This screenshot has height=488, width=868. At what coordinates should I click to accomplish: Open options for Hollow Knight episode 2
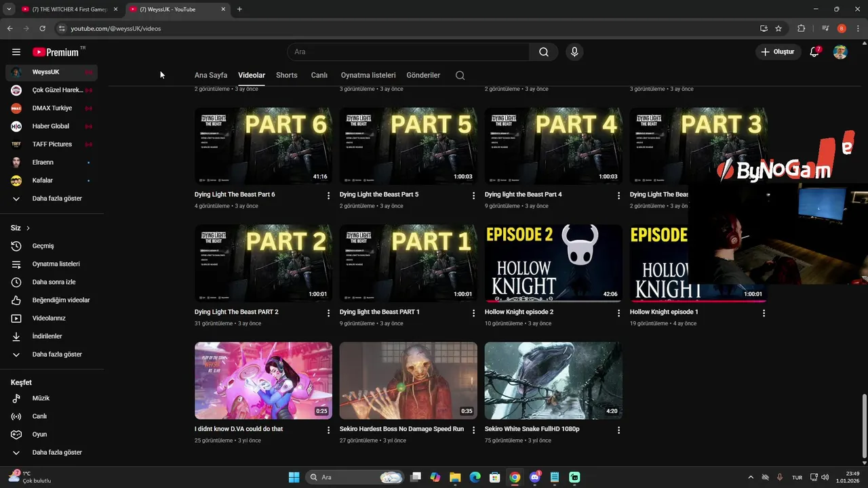tap(619, 313)
